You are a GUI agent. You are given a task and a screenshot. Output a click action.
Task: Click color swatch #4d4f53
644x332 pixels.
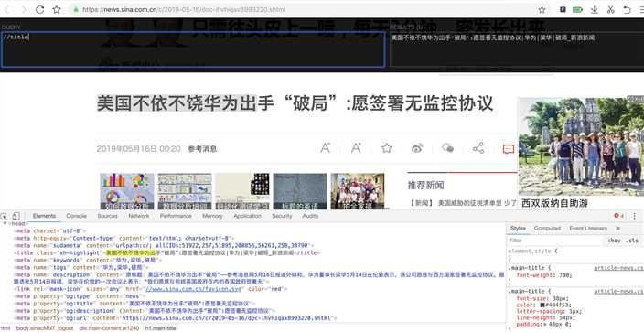coord(542,305)
